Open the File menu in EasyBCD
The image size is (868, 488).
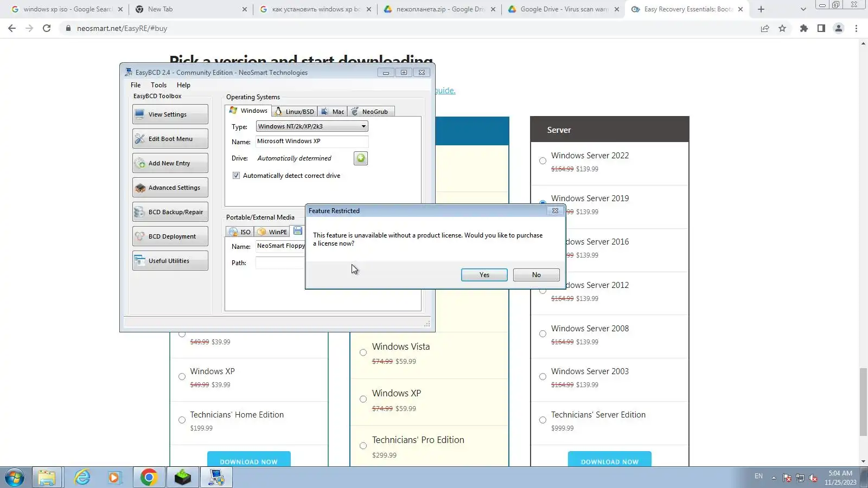(x=136, y=85)
